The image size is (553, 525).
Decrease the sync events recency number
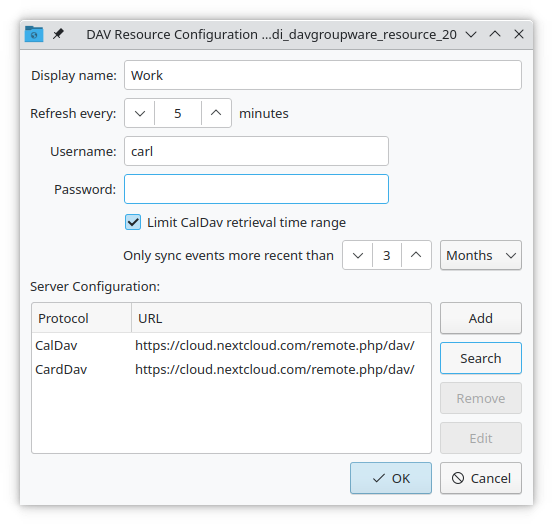coord(358,255)
